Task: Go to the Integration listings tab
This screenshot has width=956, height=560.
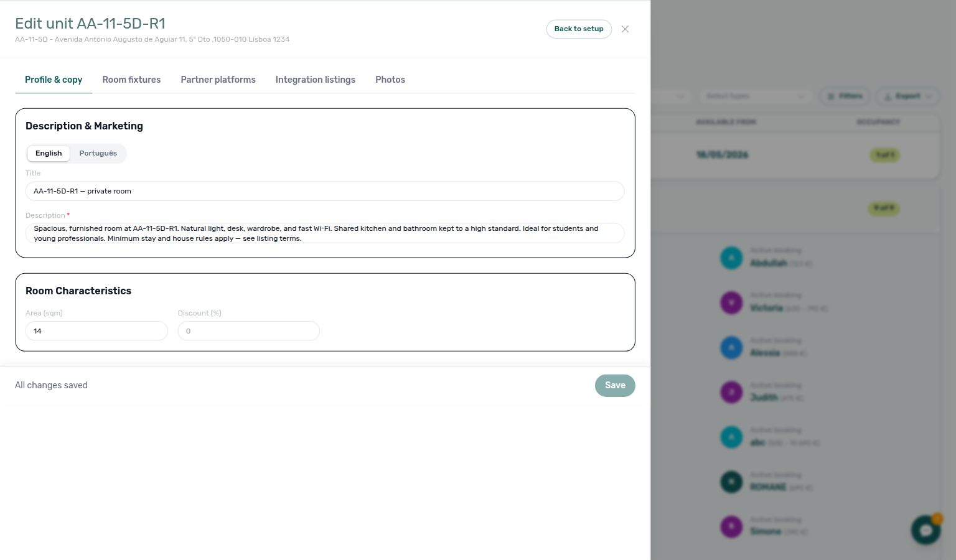Action: coord(316,80)
